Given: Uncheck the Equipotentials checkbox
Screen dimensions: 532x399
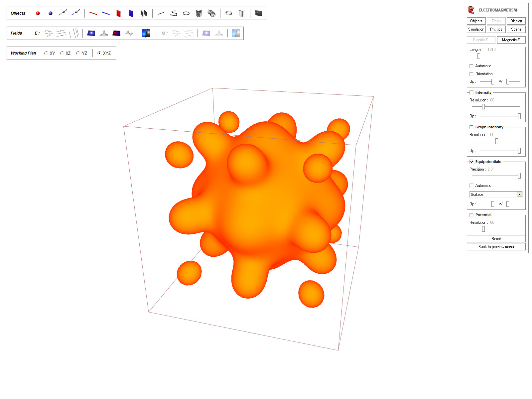Looking at the screenshot, I should [471, 162].
